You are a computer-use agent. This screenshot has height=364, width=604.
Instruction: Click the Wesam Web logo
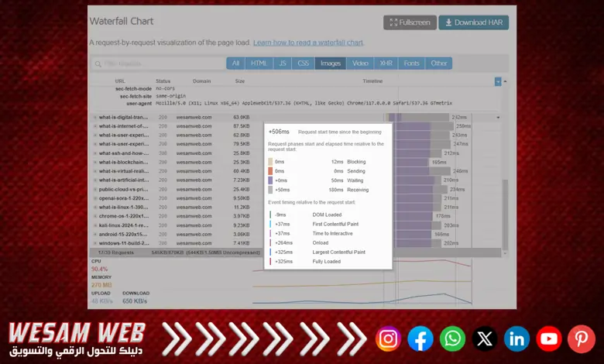coord(77,339)
